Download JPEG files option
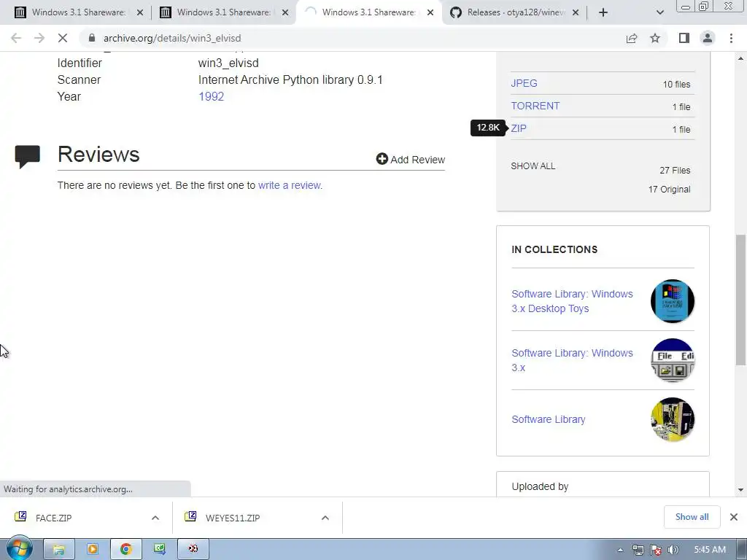Viewport: 747px width, 560px height. click(524, 83)
